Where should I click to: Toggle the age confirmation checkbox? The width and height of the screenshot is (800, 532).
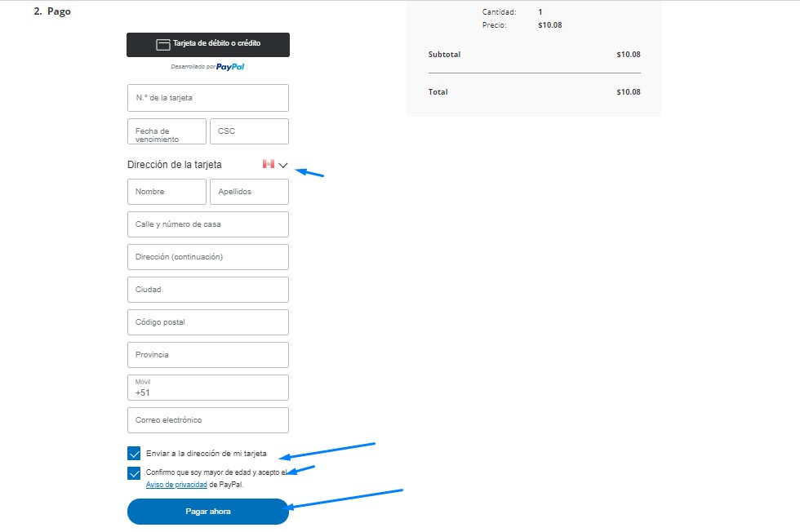point(135,473)
